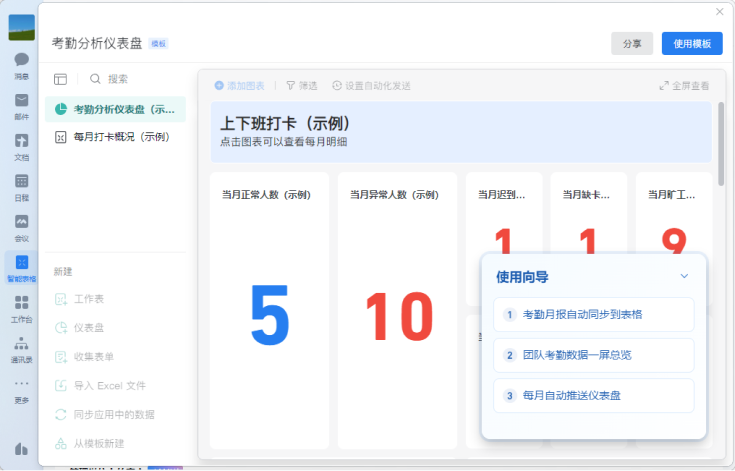The width and height of the screenshot is (735, 471).
Task: Click the 当月旷工 card showing 9
Action: pos(674,213)
